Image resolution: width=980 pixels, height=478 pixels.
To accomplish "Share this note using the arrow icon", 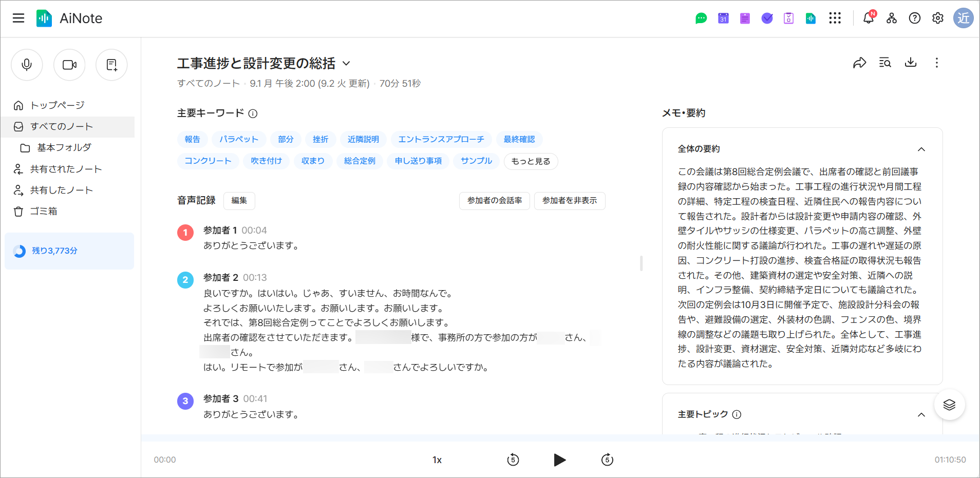I will click(x=859, y=63).
